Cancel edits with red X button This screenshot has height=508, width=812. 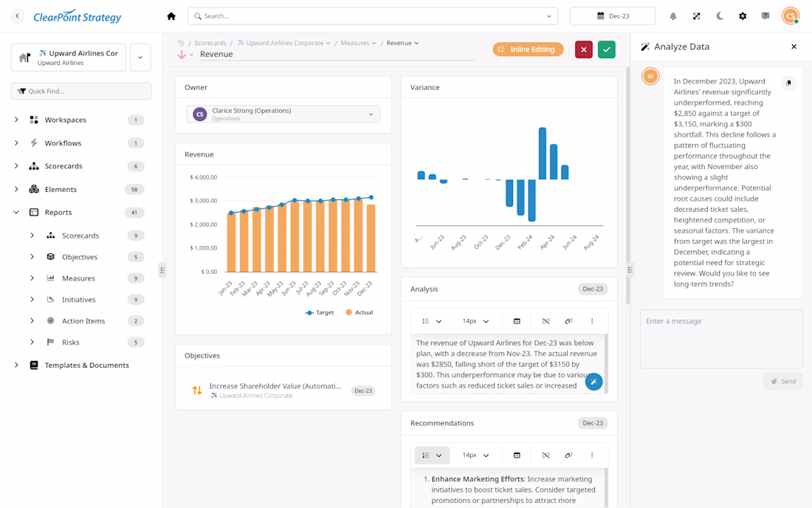click(x=584, y=49)
